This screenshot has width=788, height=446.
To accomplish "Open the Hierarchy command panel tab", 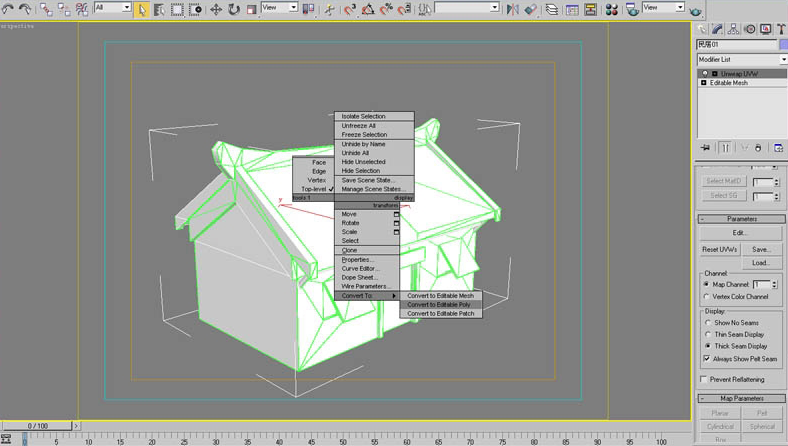I will tap(734, 29).
